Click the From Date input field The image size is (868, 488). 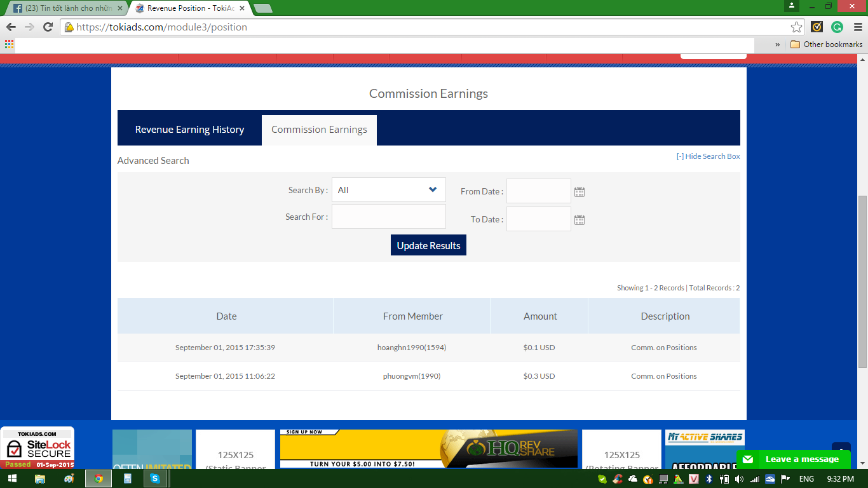(x=539, y=191)
